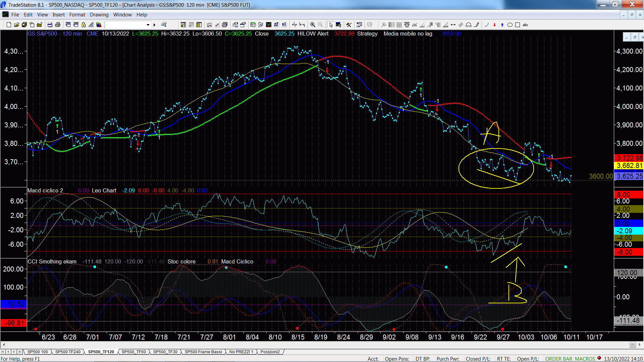Select the angle fan lines tool
This screenshot has width=644, height=362.
tap(445, 25)
